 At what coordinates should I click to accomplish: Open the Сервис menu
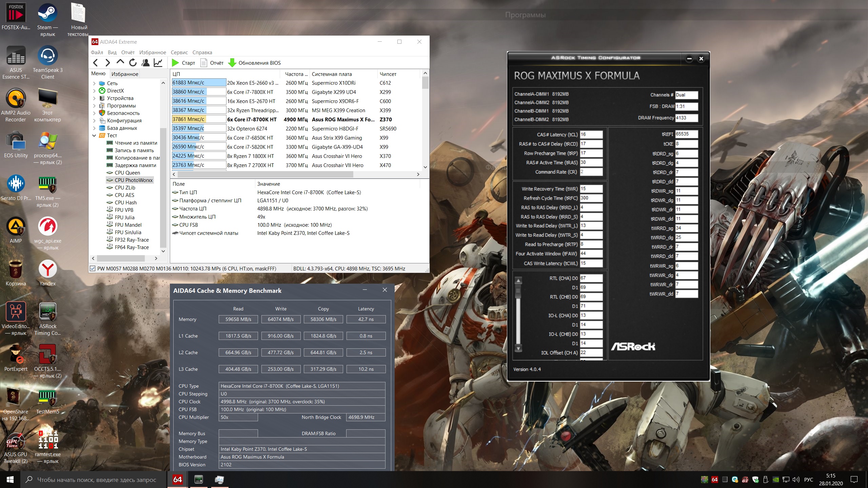179,53
